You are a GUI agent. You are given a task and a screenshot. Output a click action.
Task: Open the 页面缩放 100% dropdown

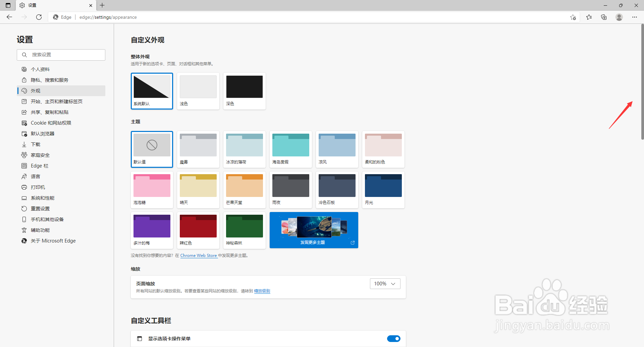[385, 284]
